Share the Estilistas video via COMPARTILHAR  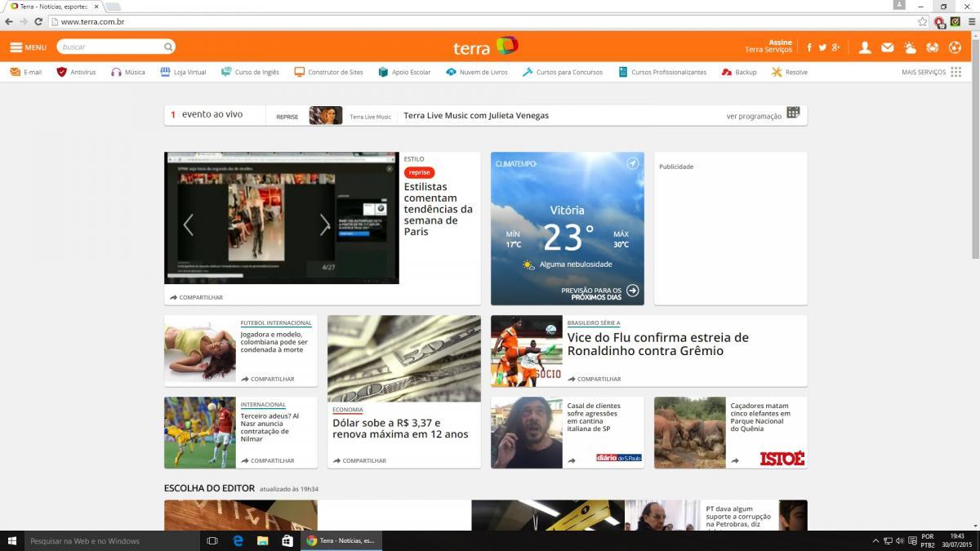pyautogui.click(x=197, y=297)
